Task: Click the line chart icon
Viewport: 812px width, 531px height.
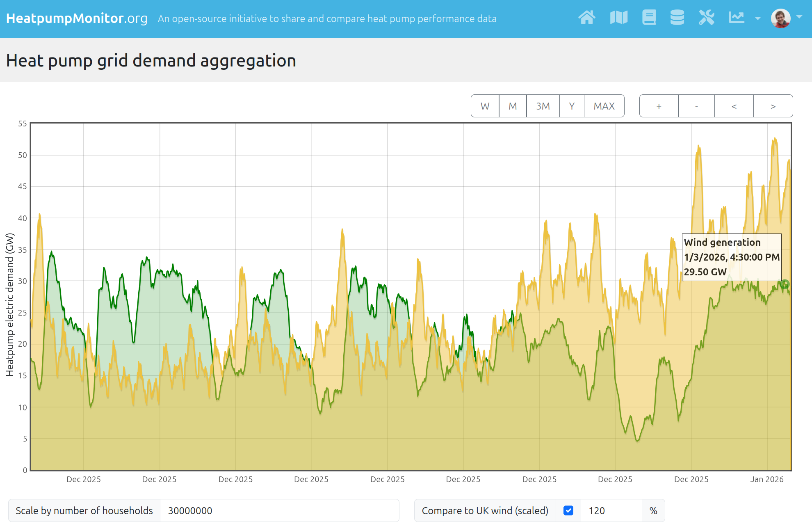Action: tap(737, 18)
